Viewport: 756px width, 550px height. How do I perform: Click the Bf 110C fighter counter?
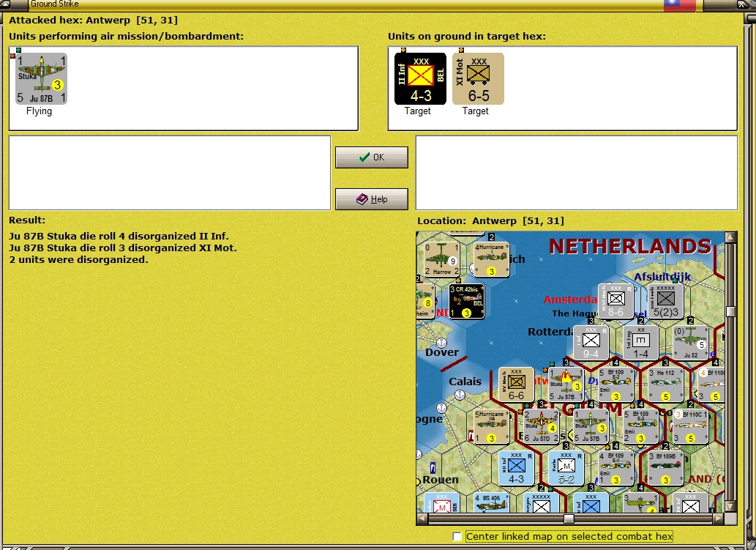pyautogui.click(x=691, y=426)
